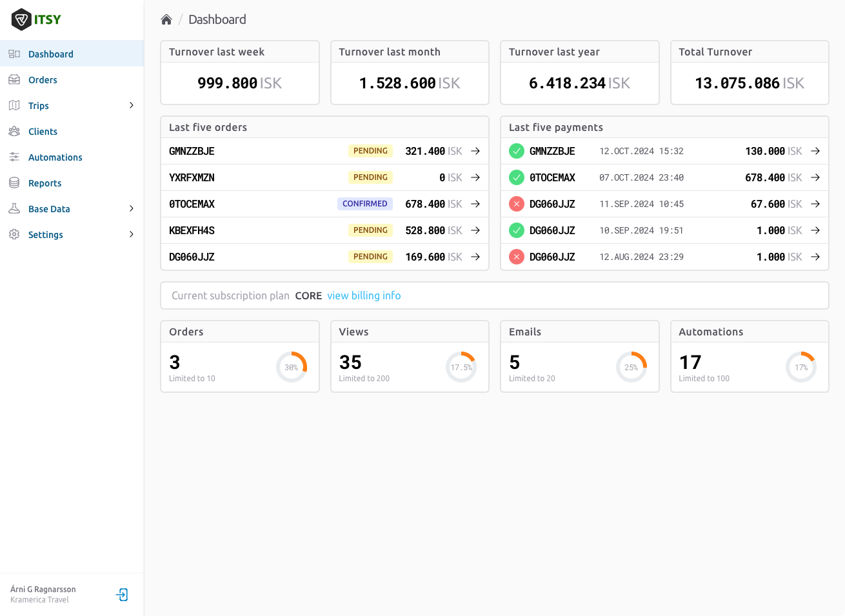Viewport: 845px width, 616px height.
Task: Open Orders in sidebar
Action: (72, 79)
